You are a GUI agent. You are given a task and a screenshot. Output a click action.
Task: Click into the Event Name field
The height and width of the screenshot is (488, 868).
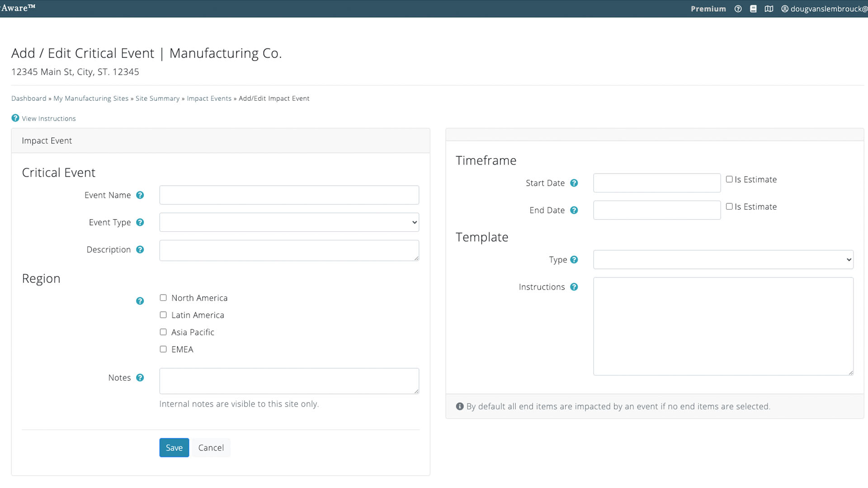click(289, 195)
